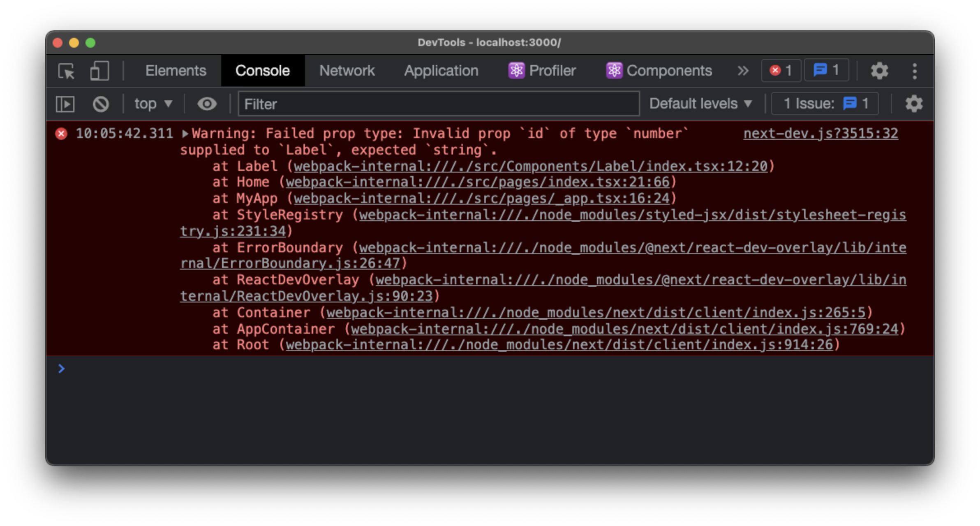980x526 pixels.
Task: Activate the inspect element picker icon
Action: [x=66, y=71]
